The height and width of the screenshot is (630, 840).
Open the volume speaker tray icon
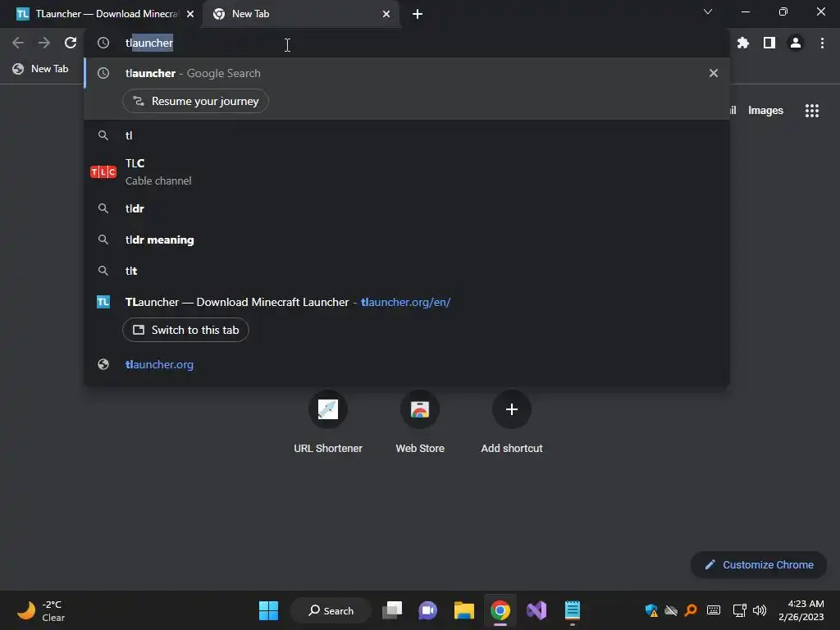[760, 610]
